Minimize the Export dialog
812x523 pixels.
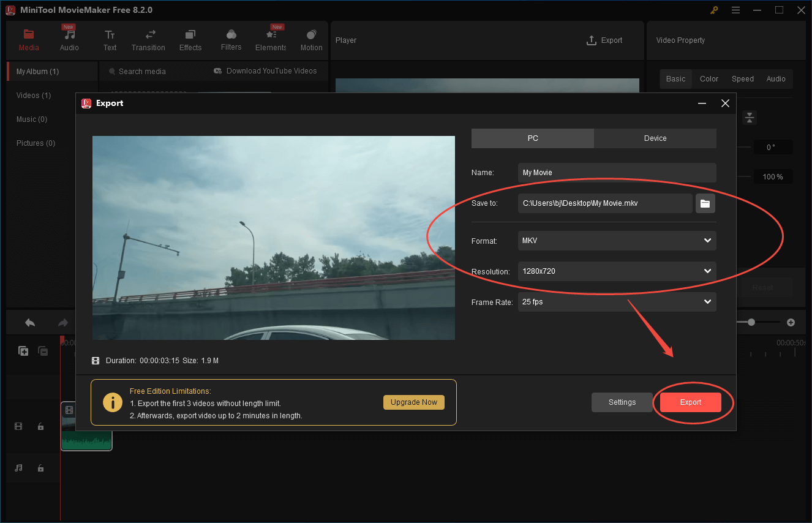[x=702, y=103]
